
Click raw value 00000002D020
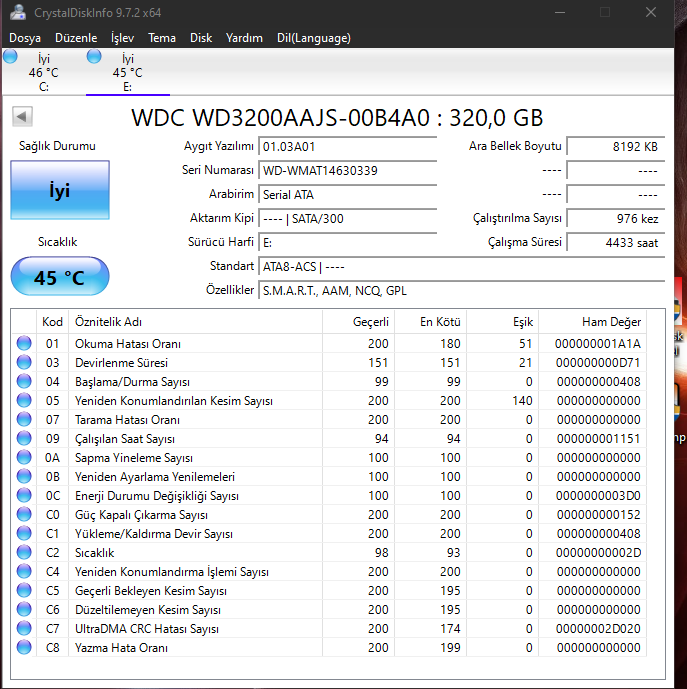click(x=598, y=629)
